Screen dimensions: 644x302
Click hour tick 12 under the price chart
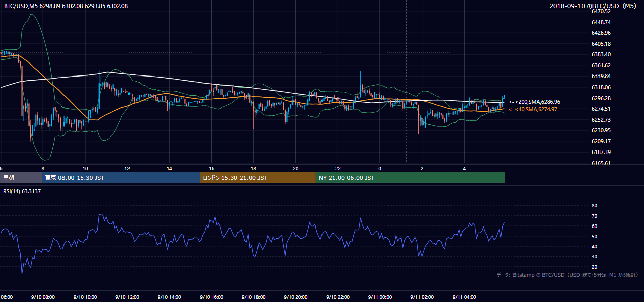click(127, 168)
